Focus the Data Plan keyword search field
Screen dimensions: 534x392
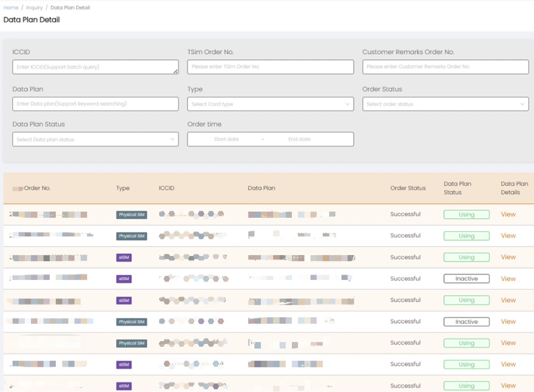[x=95, y=104]
